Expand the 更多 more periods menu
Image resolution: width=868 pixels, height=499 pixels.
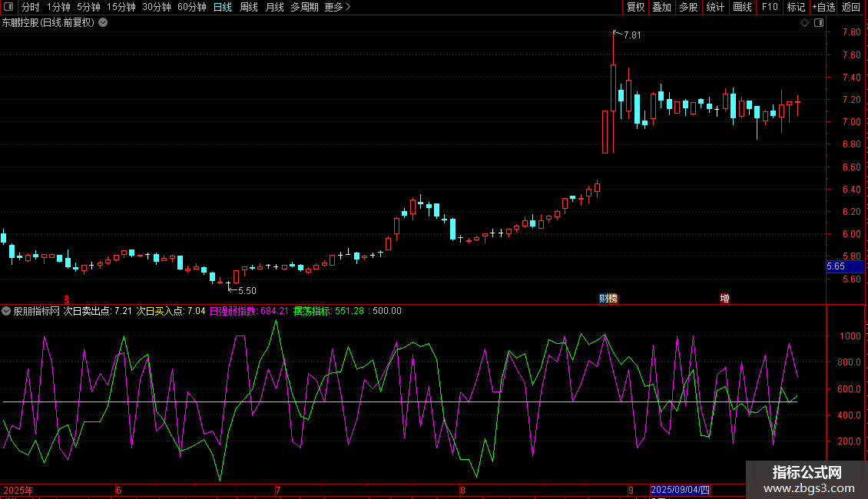(337, 7)
